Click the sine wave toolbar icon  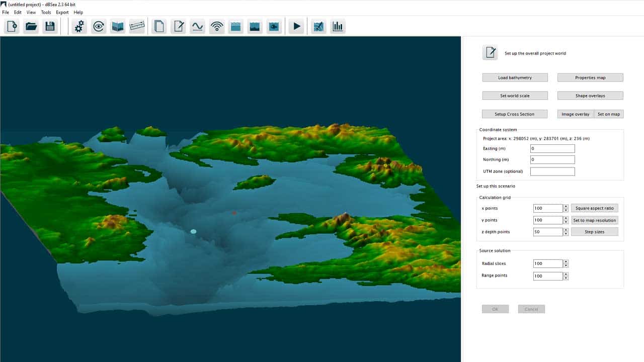click(x=197, y=27)
